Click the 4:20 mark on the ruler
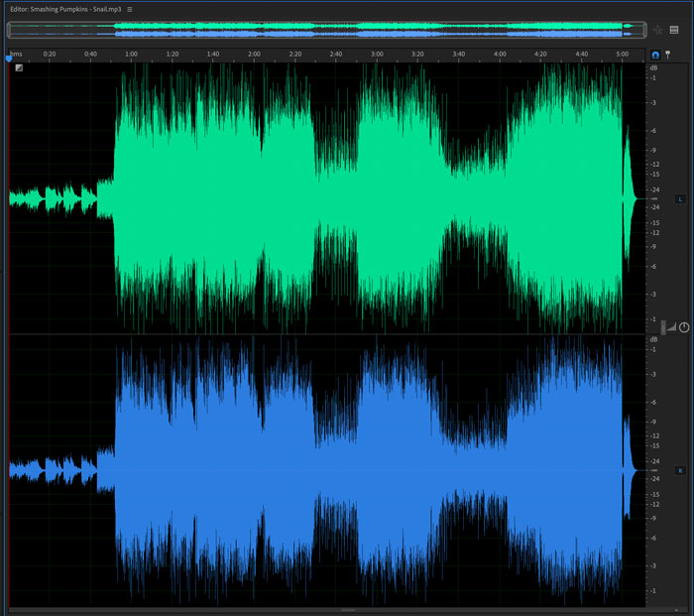The width and height of the screenshot is (694, 616). 540,54
